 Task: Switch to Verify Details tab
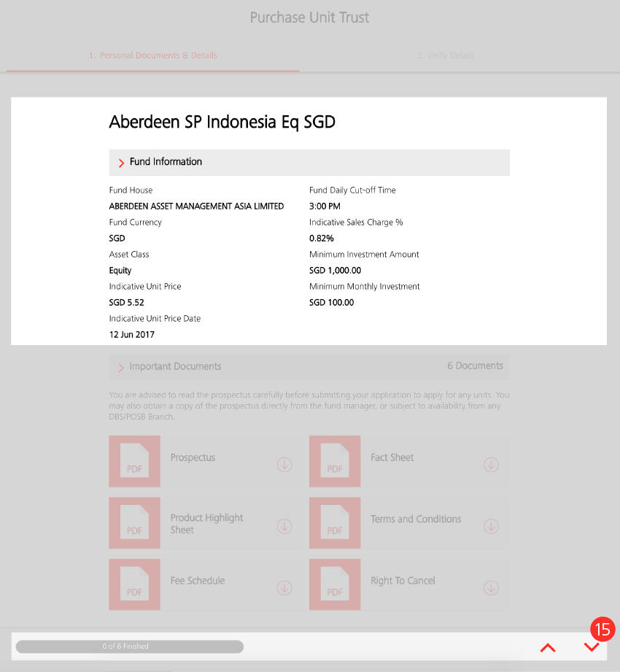(x=446, y=55)
